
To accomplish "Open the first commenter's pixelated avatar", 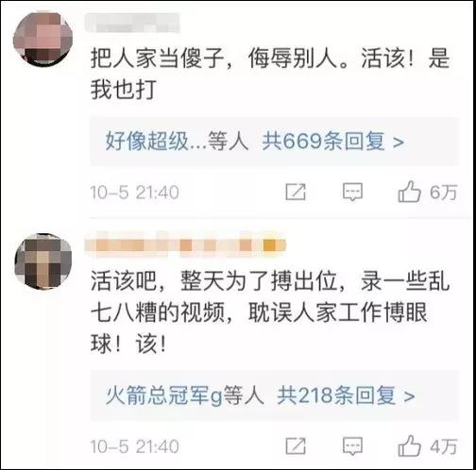I will click(42, 39).
